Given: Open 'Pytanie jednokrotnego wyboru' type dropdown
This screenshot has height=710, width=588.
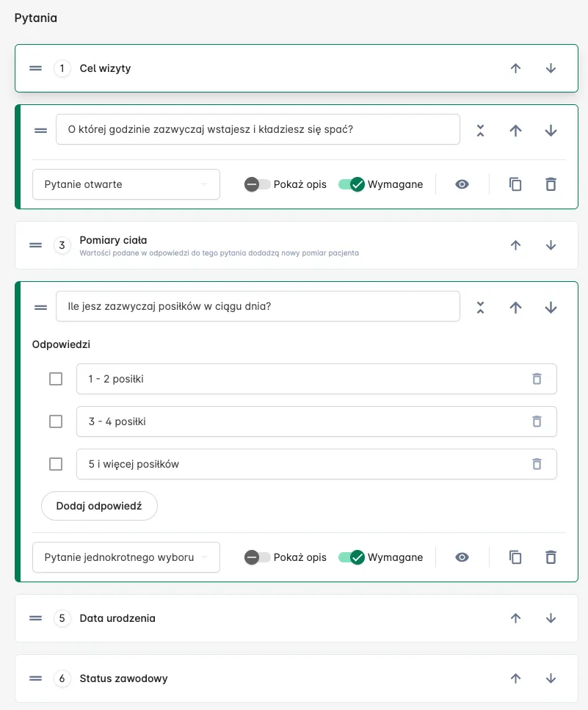Looking at the screenshot, I should (126, 557).
